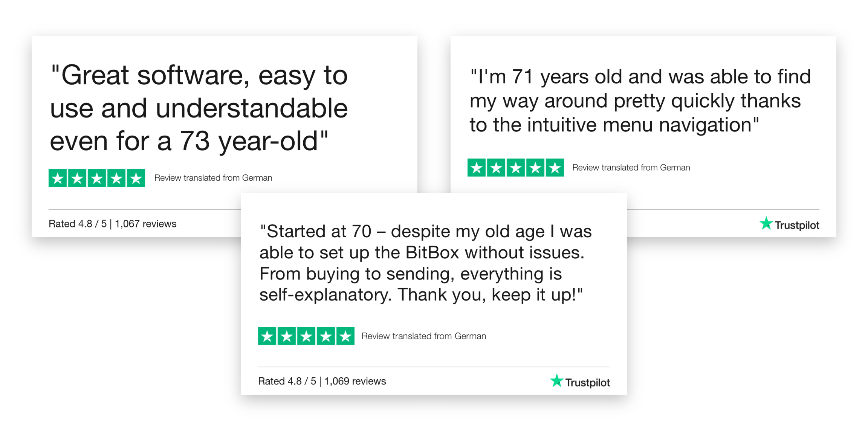868x444 pixels.
Task: Click the third green star on the BitBox review
Action: (x=306, y=336)
